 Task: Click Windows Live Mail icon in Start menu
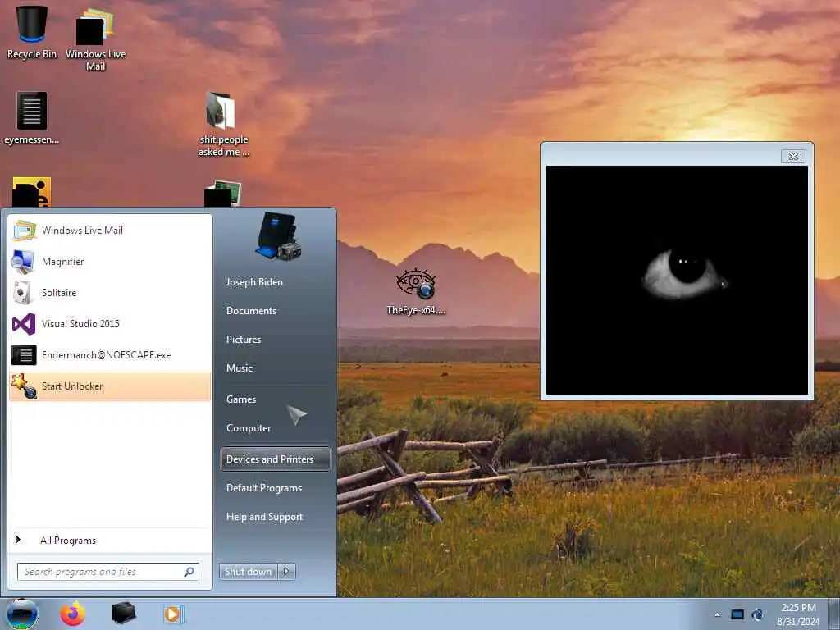point(24,231)
